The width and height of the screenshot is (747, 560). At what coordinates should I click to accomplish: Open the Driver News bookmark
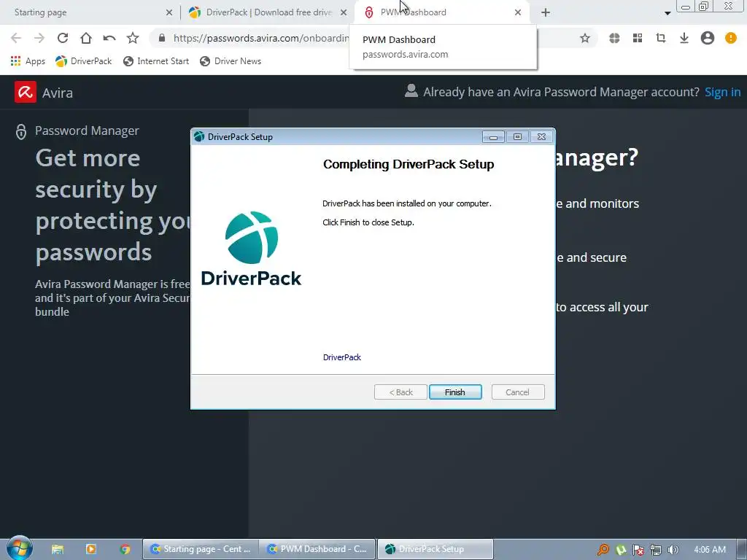point(231,61)
